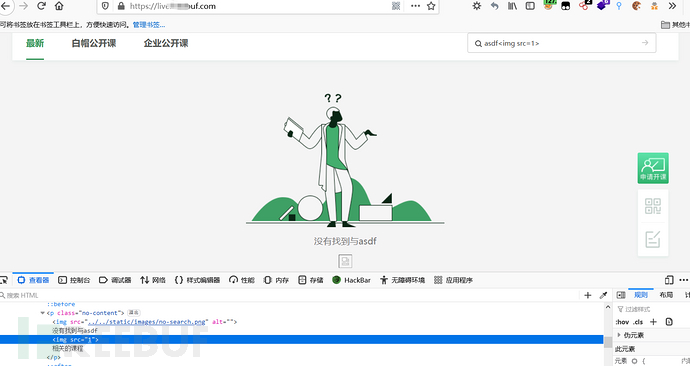Open the feedback edit sidebar widget
The image size is (690, 366).
(653, 239)
